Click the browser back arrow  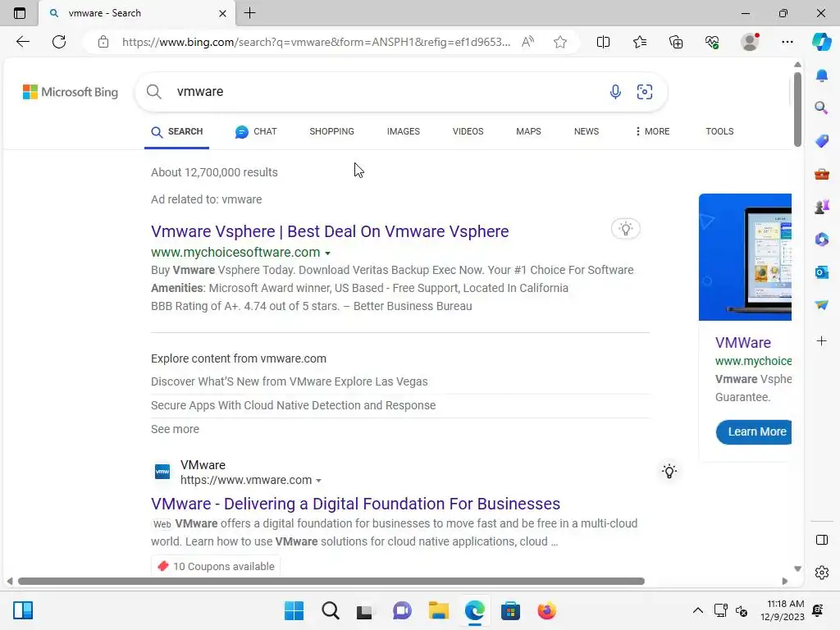tap(22, 42)
